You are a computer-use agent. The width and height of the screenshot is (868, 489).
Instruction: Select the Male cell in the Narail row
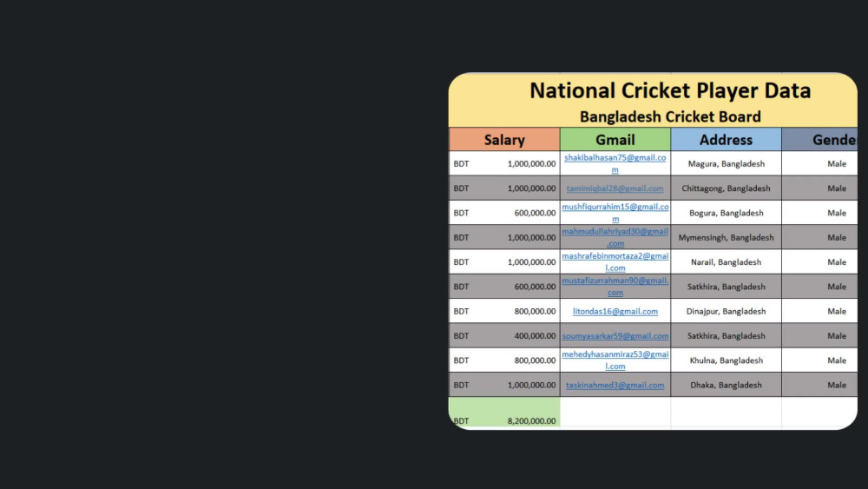pyautogui.click(x=820, y=262)
